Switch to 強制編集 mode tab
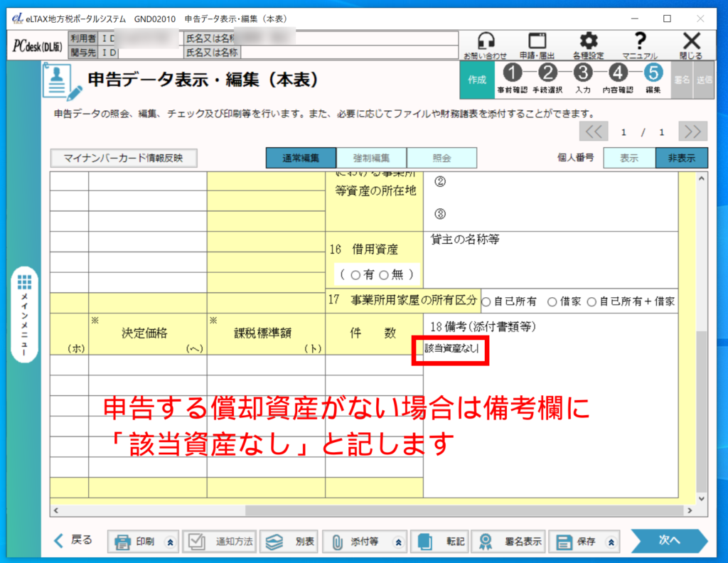Screen dimensions: 728x563 pos(370,158)
